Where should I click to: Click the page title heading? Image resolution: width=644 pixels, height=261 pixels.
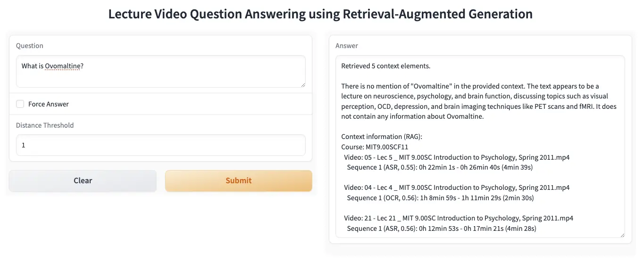pyautogui.click(x=320, y=14)
